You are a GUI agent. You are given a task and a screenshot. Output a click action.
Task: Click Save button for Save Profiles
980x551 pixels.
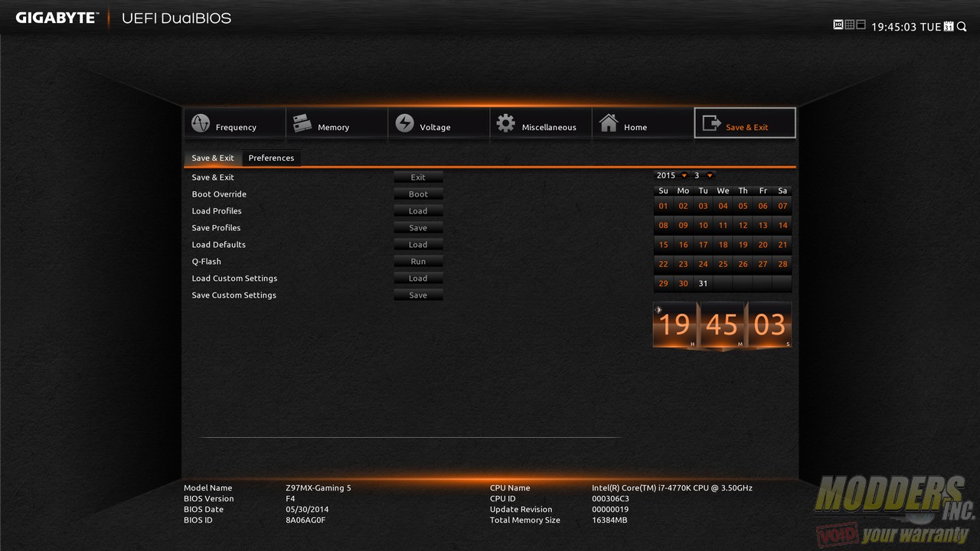click(418, 228)
